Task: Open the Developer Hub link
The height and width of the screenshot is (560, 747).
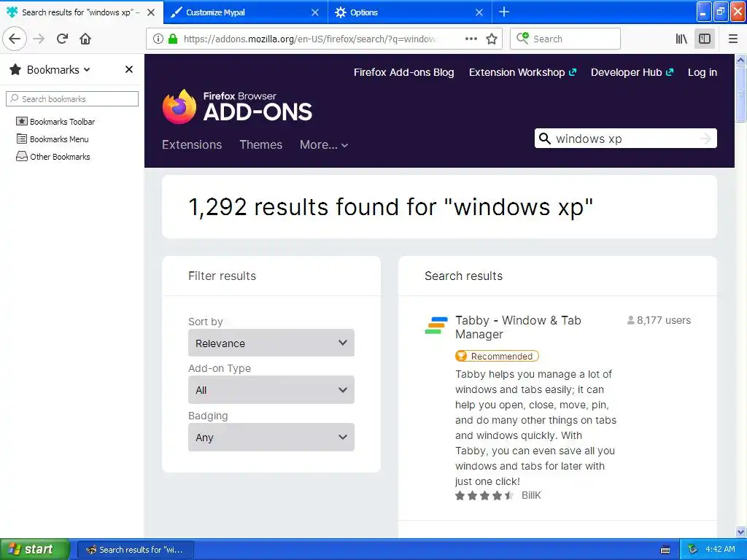Action: pyautogui.click(x=632, y=72)
